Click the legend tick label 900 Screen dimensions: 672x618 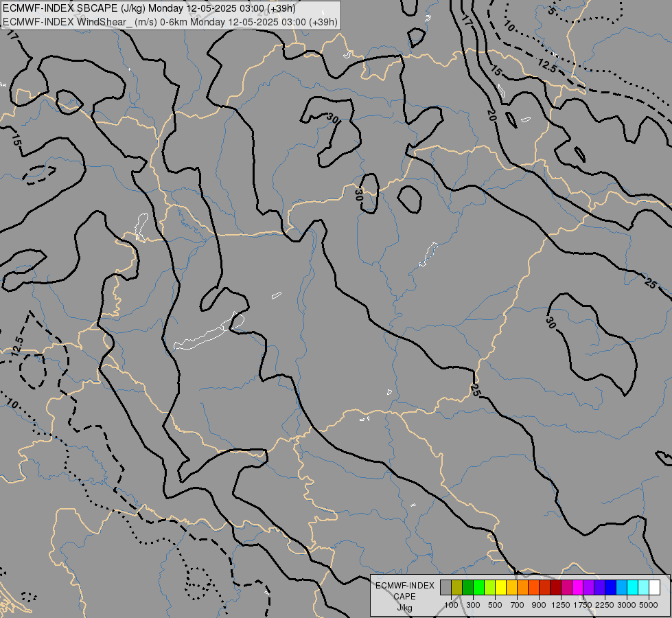539,605
